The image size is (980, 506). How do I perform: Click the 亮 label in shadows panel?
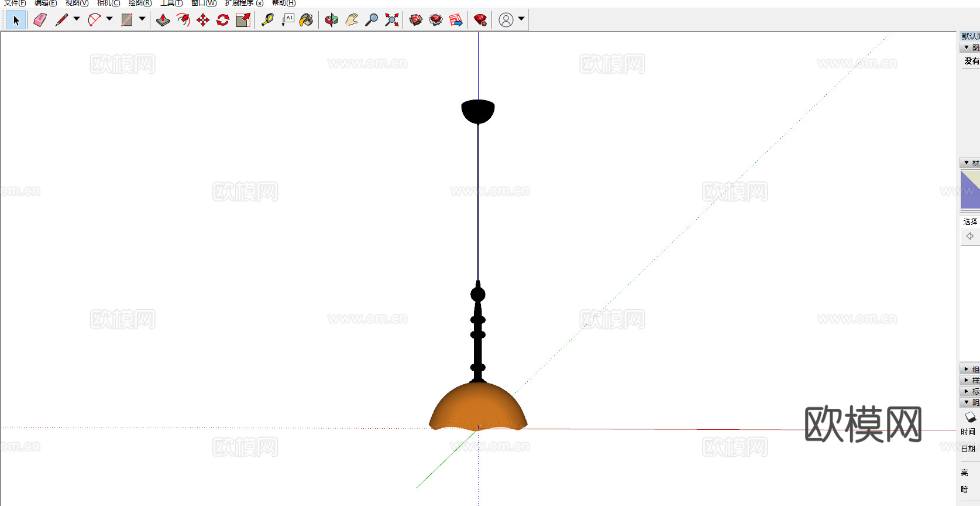point(965,473)
